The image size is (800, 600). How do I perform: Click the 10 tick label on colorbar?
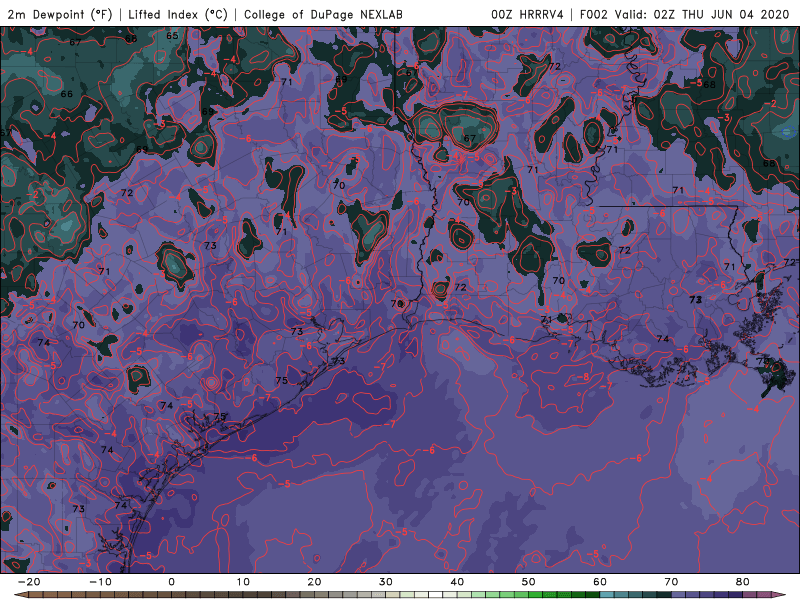[x=243, y=582]
